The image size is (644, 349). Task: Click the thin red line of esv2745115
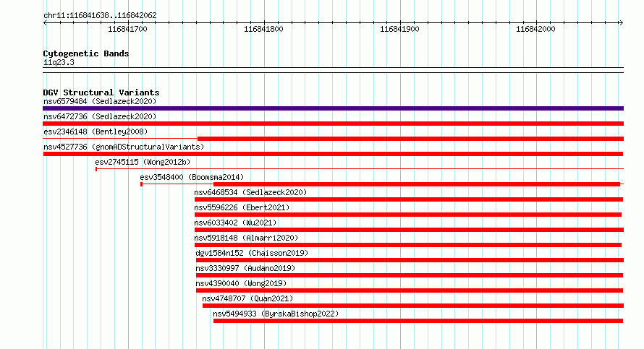(x=360, y=168)
